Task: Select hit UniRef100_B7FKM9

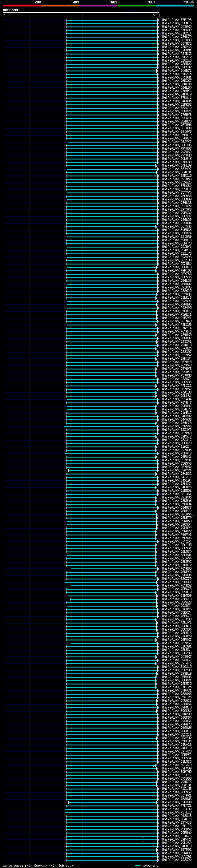Action: [176, 30]
